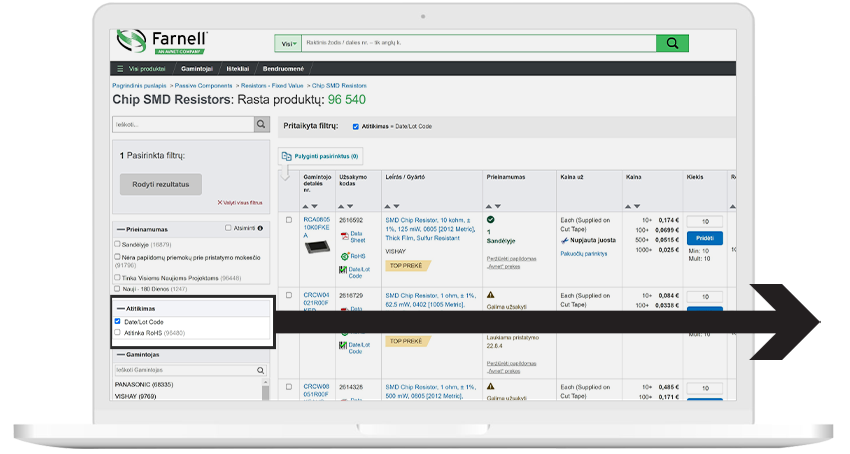
Task: Click the Gamintojas search magnifier icon
Action: (261, 370)
